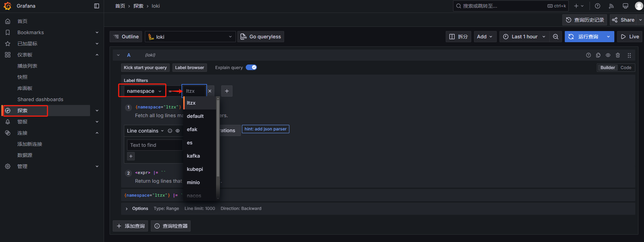The image size is (644, 242).
Task: Click the Home icon in sidebar
Action: click(8, 21)
